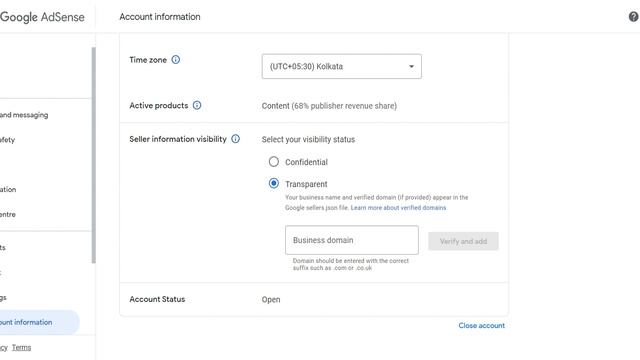Click the Google AdSense logo
Image resolution: width=640 pixels, height=360 pixels.
point(42,17)
